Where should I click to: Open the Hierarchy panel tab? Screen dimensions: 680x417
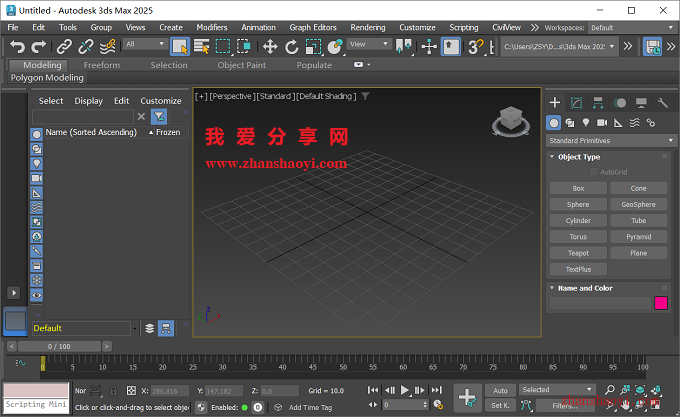click(598, 103)
